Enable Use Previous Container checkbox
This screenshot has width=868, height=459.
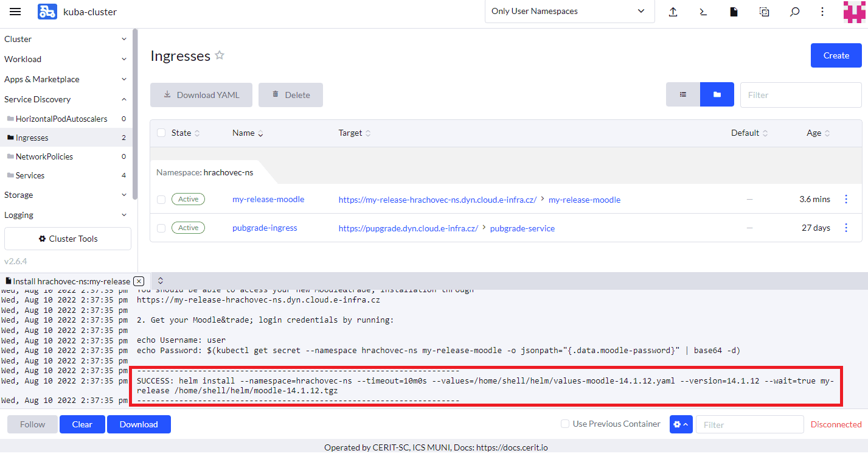pyautogui.click(x=565, y=424)
